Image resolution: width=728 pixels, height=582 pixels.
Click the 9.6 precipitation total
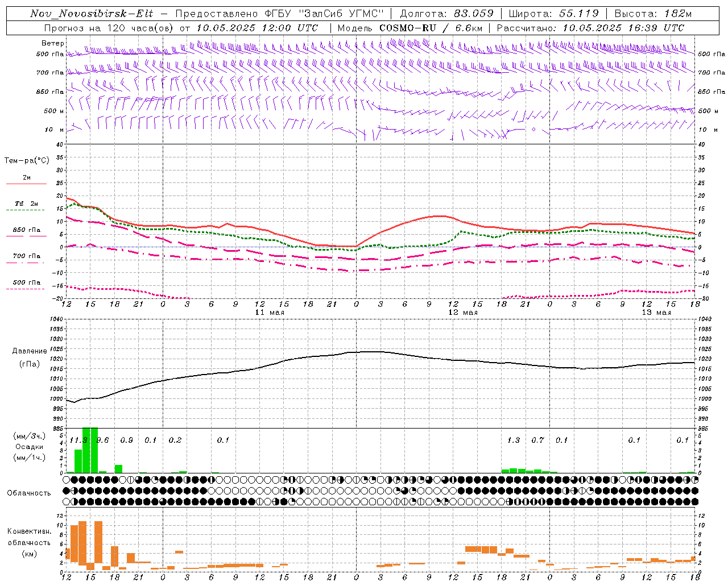tap(102, 440)
